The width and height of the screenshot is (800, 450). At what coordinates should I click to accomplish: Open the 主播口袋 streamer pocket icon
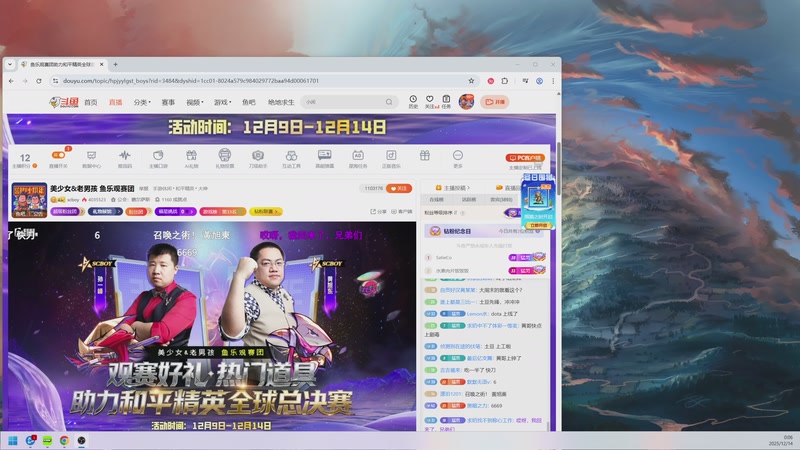tap(158, 155)
